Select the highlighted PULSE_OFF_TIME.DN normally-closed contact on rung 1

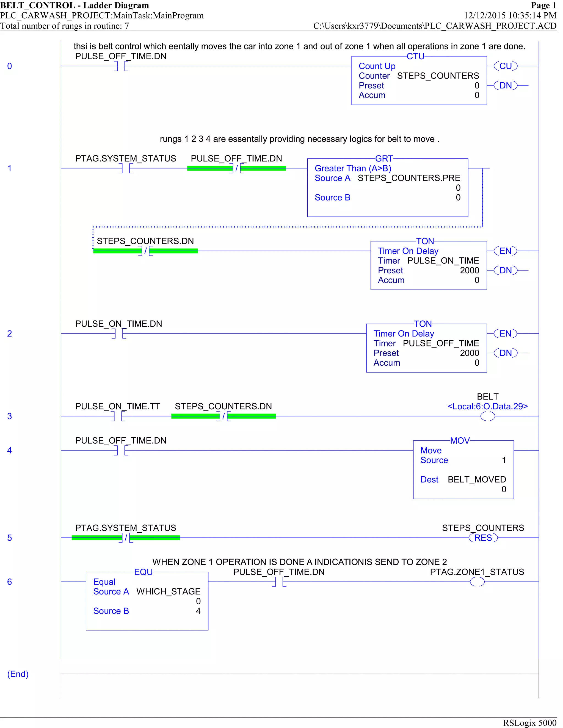pos(236,168)
